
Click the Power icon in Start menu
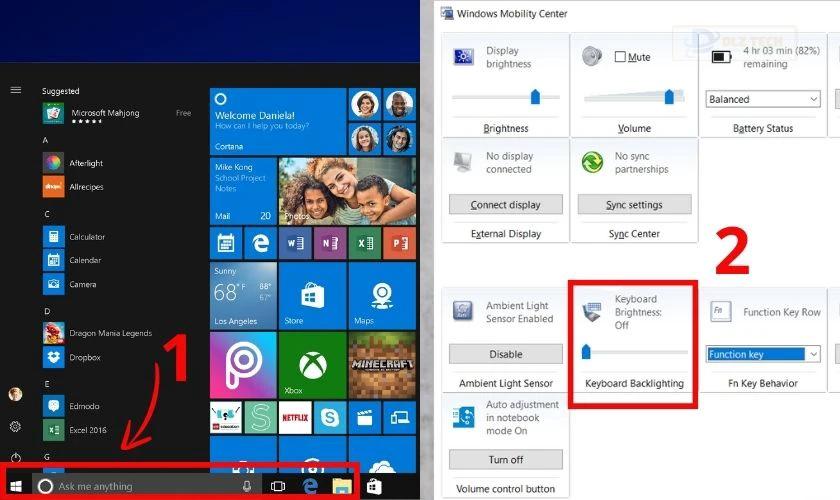(16, 458)
